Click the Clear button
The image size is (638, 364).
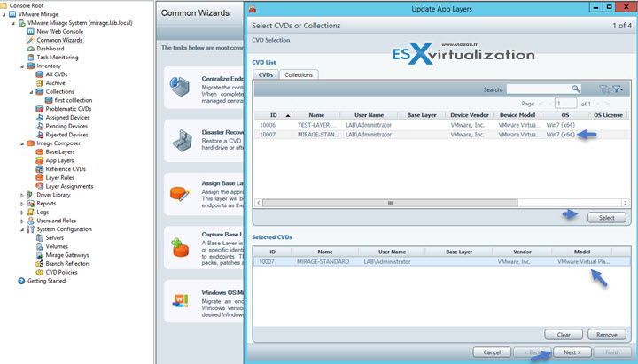click(x=564, y=335)
